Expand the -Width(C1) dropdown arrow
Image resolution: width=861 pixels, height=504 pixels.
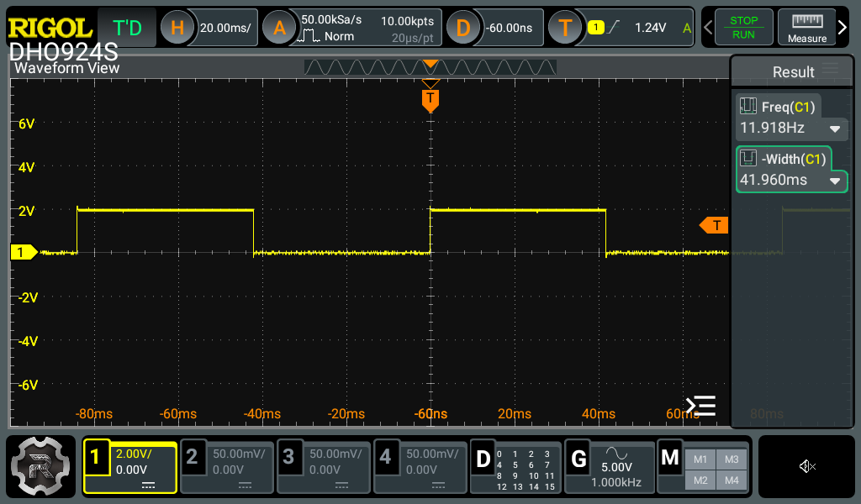pyautogui.click(x=835, y=181)
